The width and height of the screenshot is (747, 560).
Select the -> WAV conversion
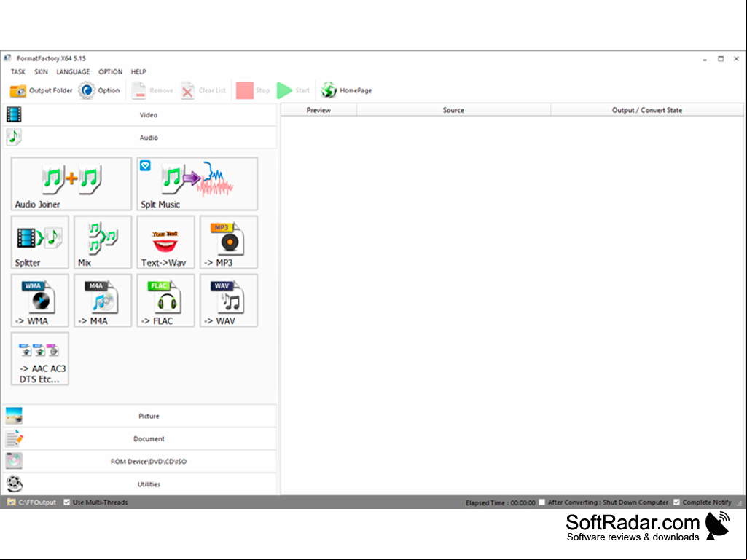click(229, 300)
